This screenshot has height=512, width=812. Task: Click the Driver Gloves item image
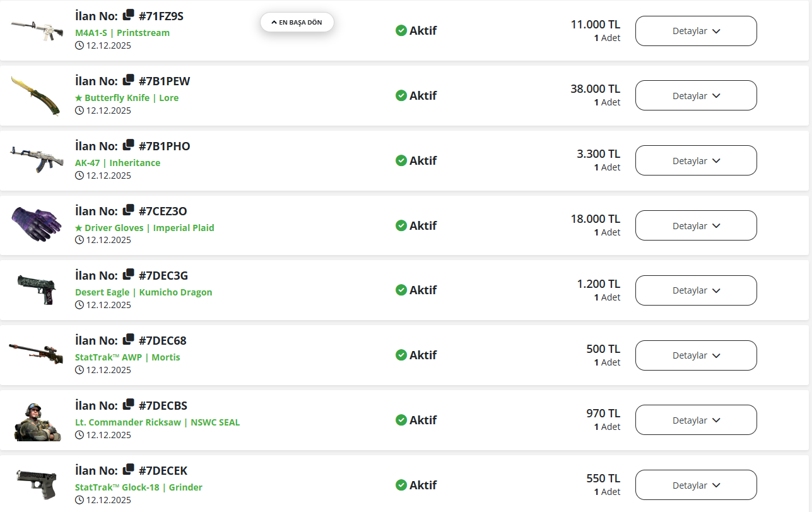(x=36, y=223)
